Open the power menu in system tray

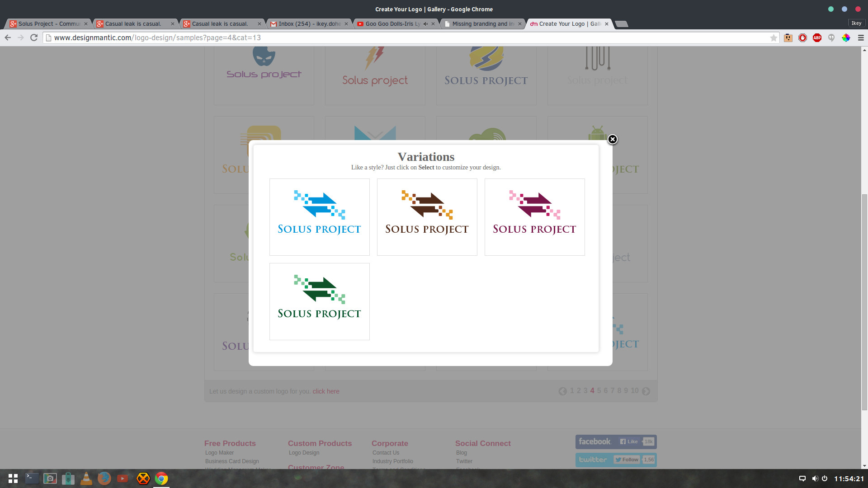coord(825,479)
